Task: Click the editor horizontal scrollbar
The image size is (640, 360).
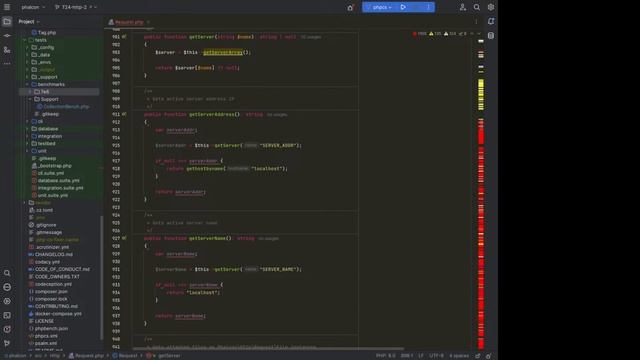Action: [268, 349]
